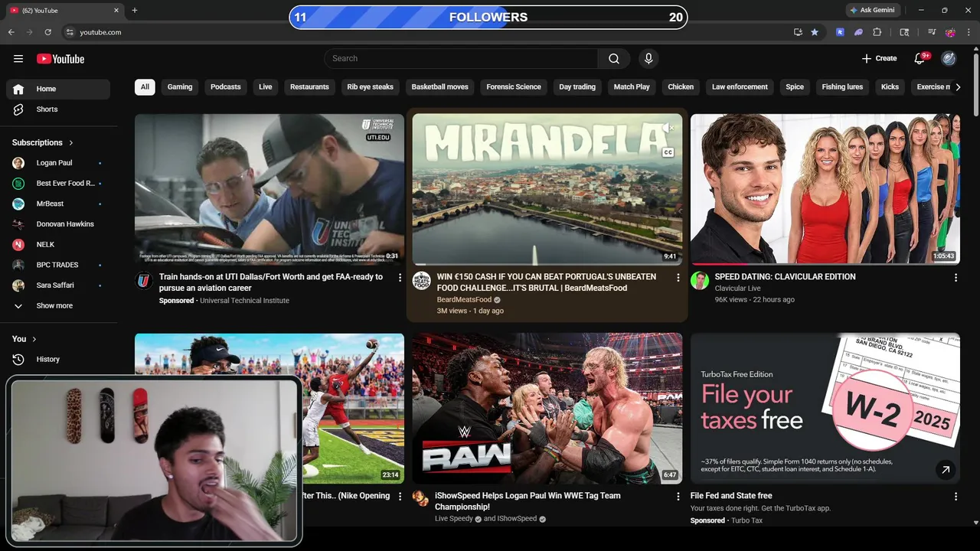The height and width of the screenshot is (551, 980).
Task: Click the install app icon in address bar
Action: click(x=798, y=32)
